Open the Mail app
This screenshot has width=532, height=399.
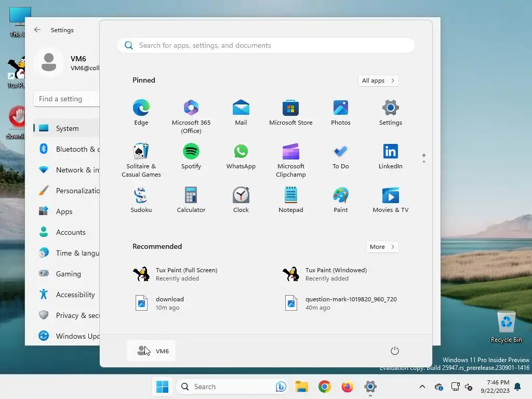pos(241,113)
